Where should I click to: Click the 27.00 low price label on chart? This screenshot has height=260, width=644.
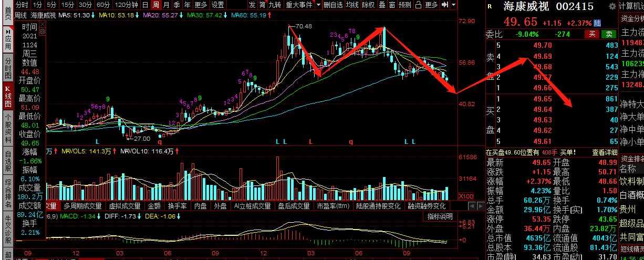point(142,138)
